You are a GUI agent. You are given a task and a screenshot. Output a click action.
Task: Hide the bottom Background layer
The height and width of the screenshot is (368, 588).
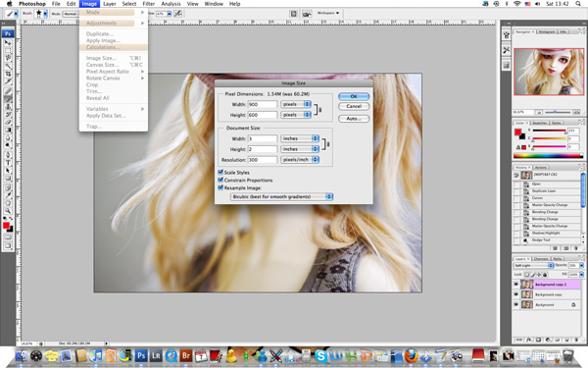(516, 304)
